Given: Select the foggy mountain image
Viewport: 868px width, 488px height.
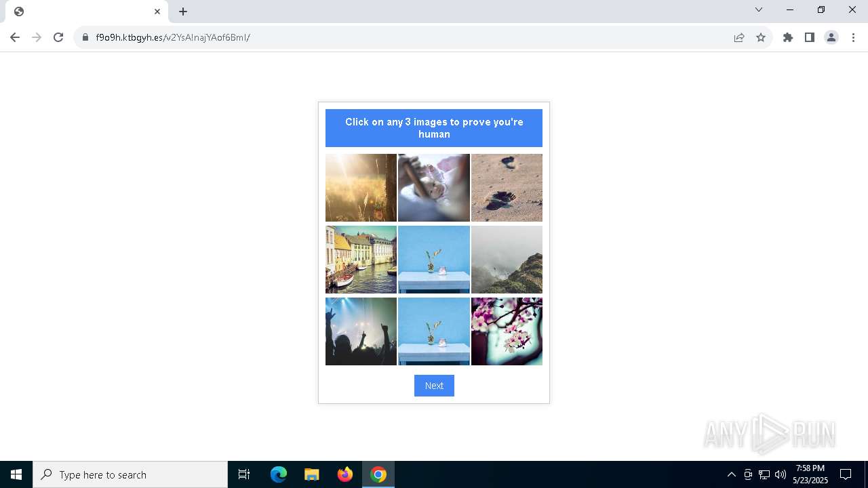Looking at the screenshot, I should point(507,260).
